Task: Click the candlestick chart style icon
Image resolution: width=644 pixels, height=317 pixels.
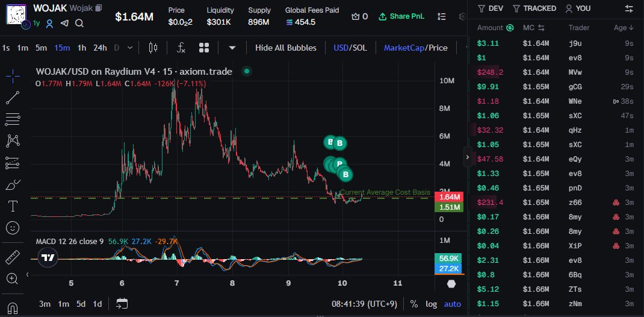Action: tap(153, 48)
